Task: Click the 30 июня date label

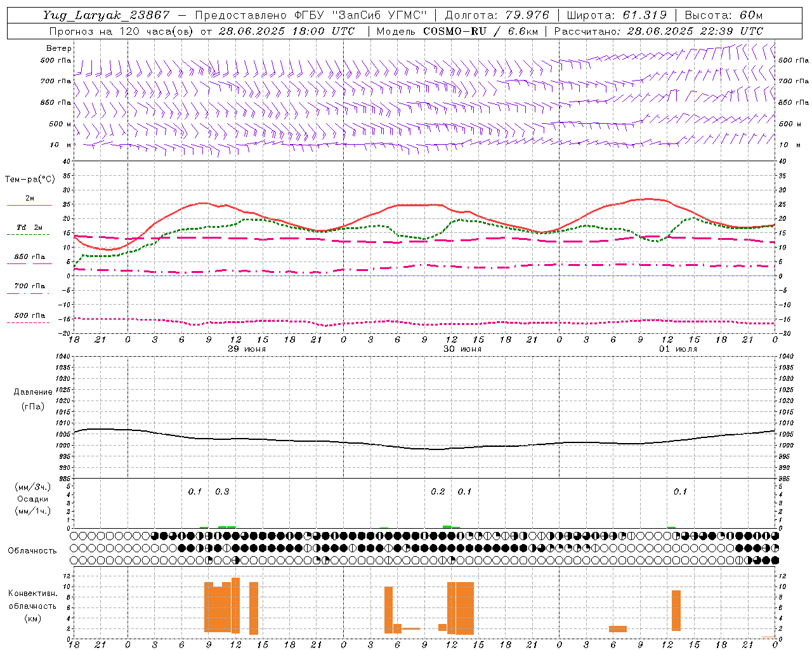Action: (x=462, y=349)
